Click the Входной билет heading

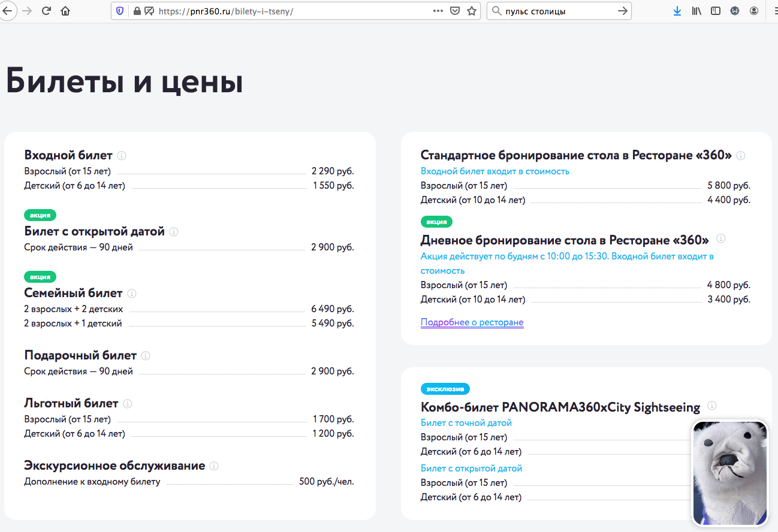click(x=68, y=155)
